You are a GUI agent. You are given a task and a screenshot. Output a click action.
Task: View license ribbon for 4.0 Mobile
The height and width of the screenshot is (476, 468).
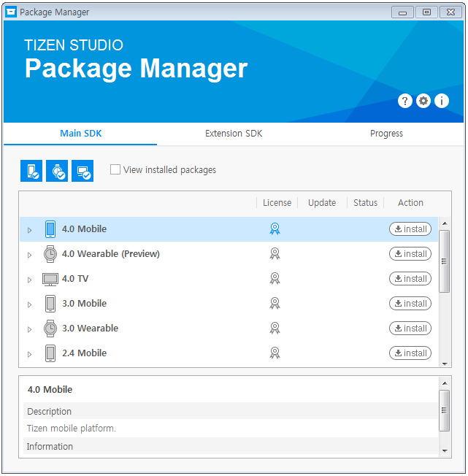[x=275, y=229]
